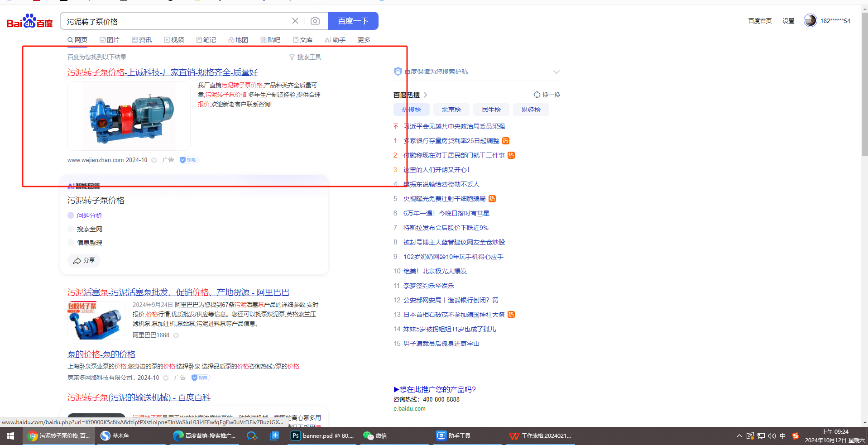This screenshot has width=868, height=445.
Task: Click the pump product thumbnail image
Action: (129, 116)
